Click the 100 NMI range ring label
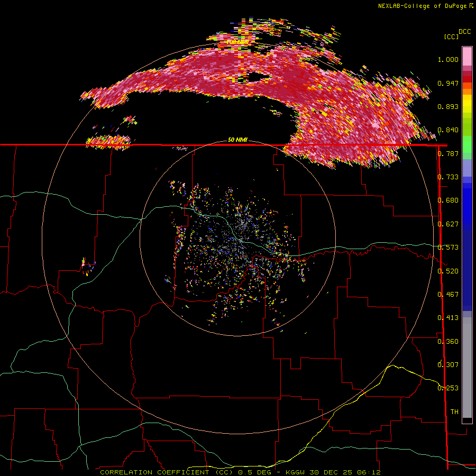This screenshot has width=476, height=476. [237, 42]
